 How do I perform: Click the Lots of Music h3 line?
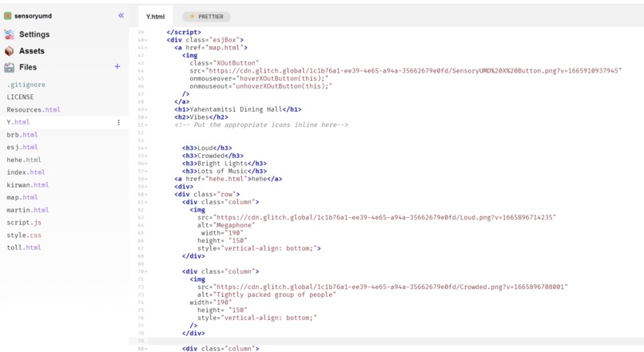pyautogui.click(x=225, y=171)
